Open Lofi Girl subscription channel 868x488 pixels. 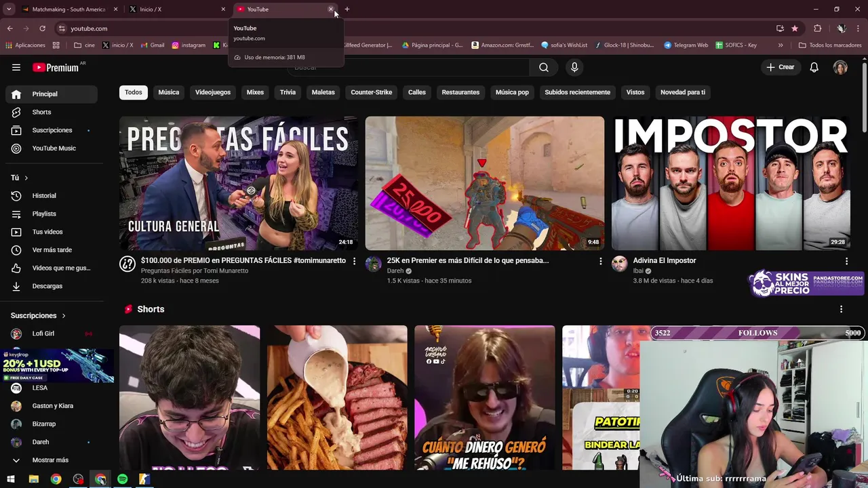52,333
